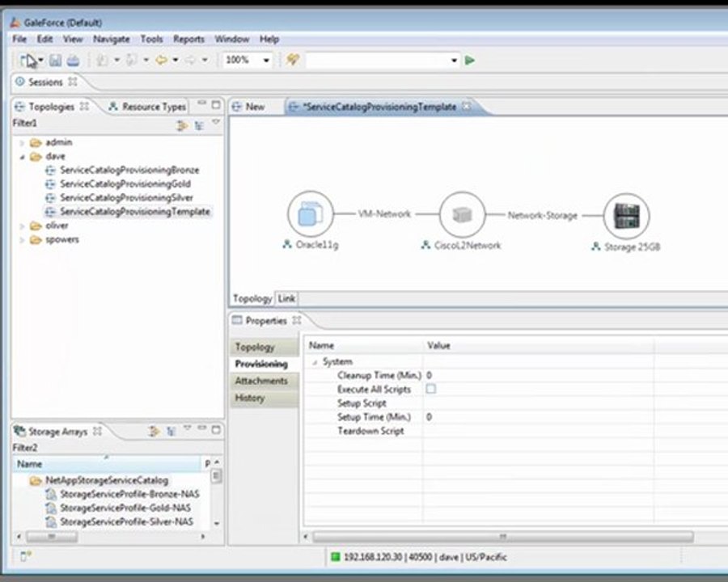Click the Properties horizontal scrollbar thumb

point(503,537)
